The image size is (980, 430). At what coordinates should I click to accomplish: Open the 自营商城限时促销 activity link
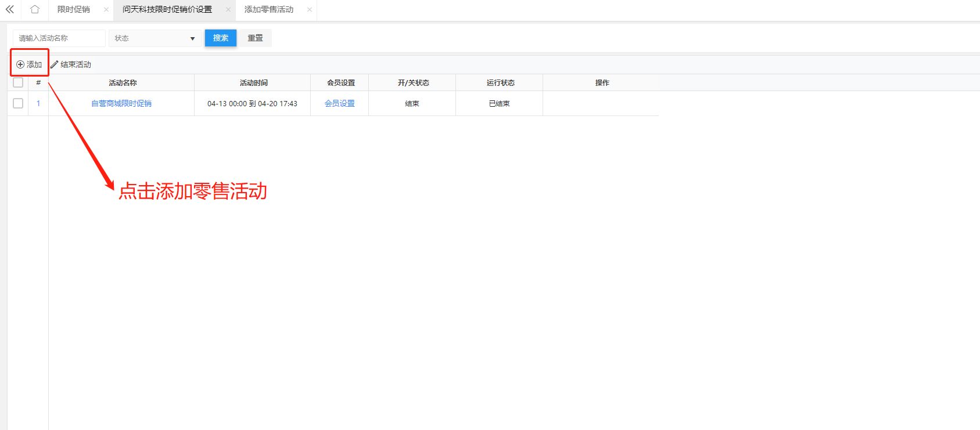121,103
